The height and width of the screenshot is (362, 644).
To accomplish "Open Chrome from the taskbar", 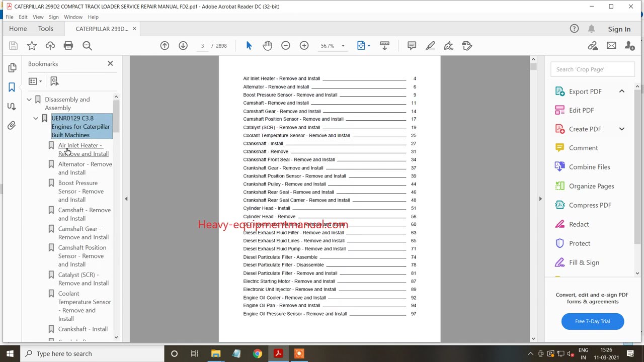I will [257, 353].
